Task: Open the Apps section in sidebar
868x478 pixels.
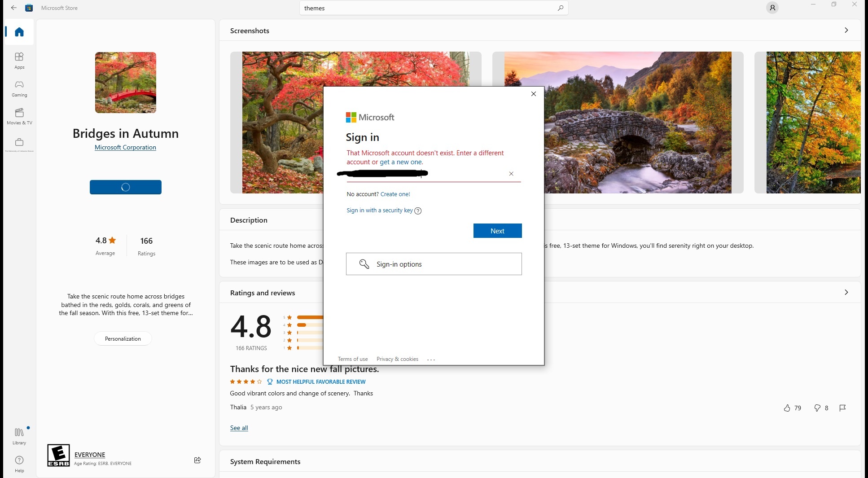Action: point(19,61)
